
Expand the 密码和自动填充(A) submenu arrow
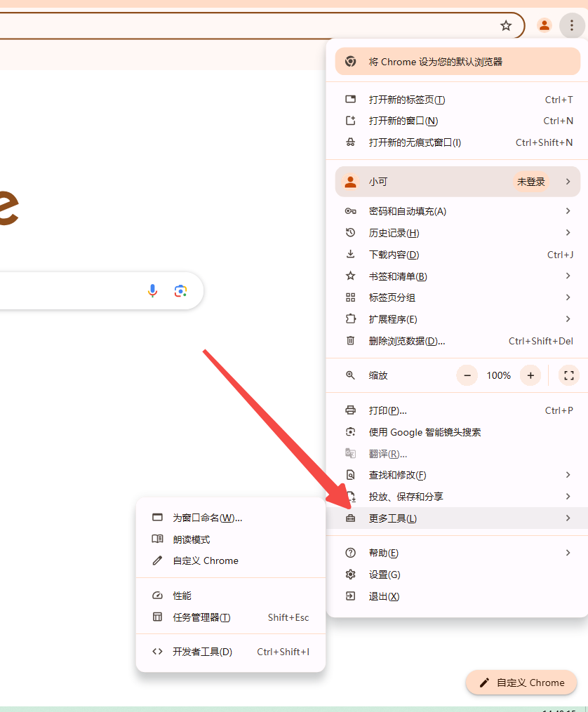pyautogui.click(x=568, y=211)
